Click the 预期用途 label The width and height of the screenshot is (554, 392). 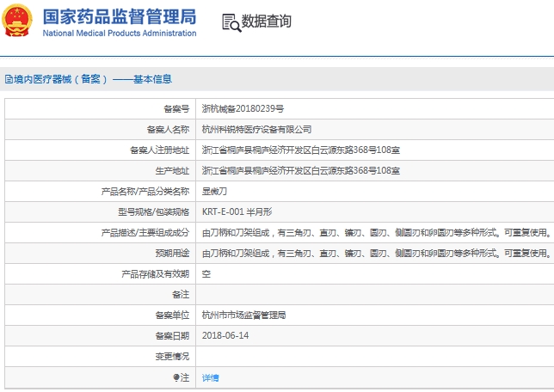coord(172,254)
